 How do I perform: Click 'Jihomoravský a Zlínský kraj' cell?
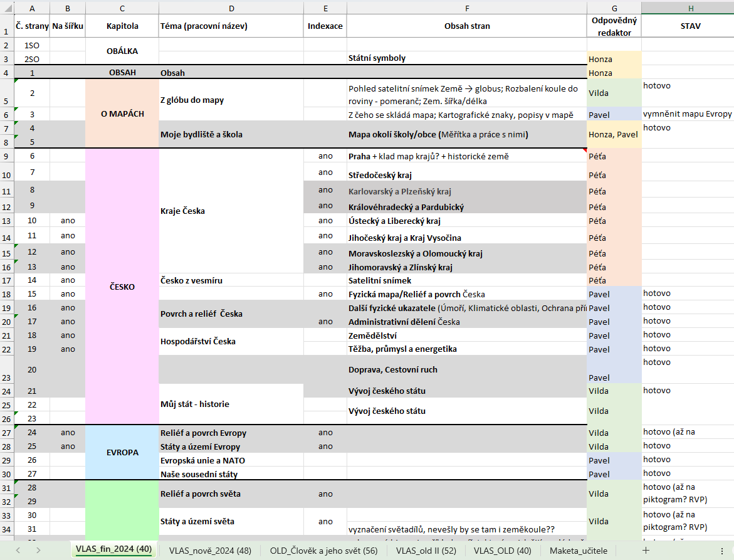click(x=467, y=267)
